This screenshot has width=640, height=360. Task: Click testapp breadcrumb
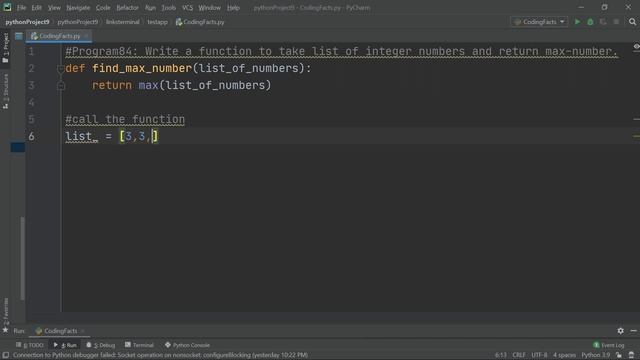click(158, 22)
